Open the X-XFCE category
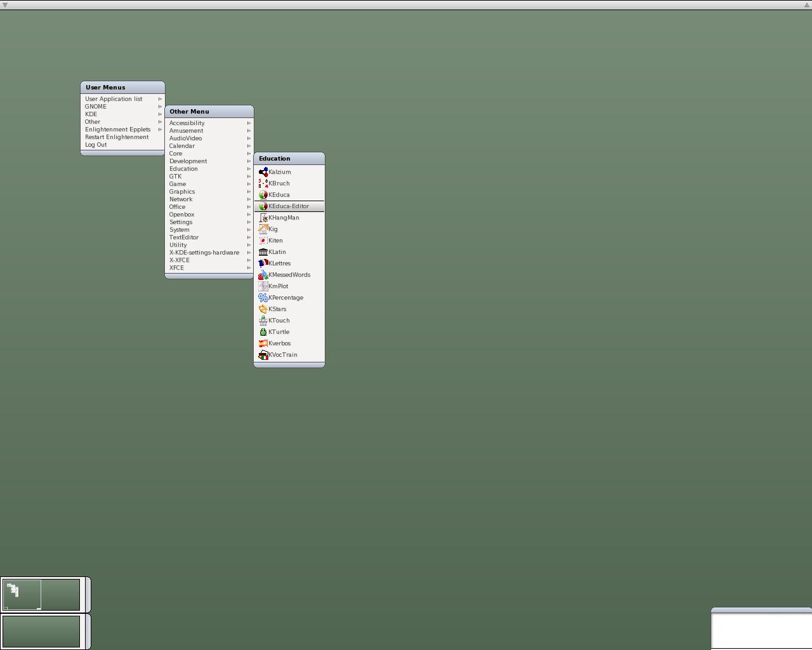 [x=209, y=260]
